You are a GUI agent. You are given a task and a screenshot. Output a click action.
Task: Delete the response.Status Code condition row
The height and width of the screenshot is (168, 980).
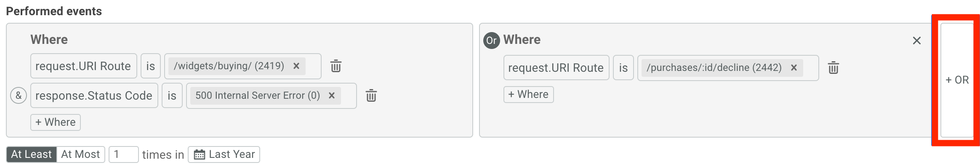[371, 96]
